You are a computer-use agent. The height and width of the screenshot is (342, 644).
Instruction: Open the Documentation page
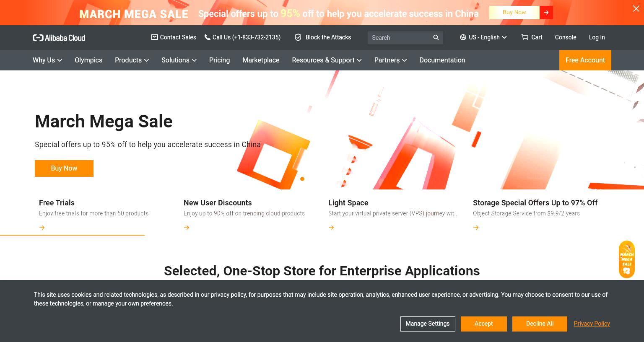point(442,60)
